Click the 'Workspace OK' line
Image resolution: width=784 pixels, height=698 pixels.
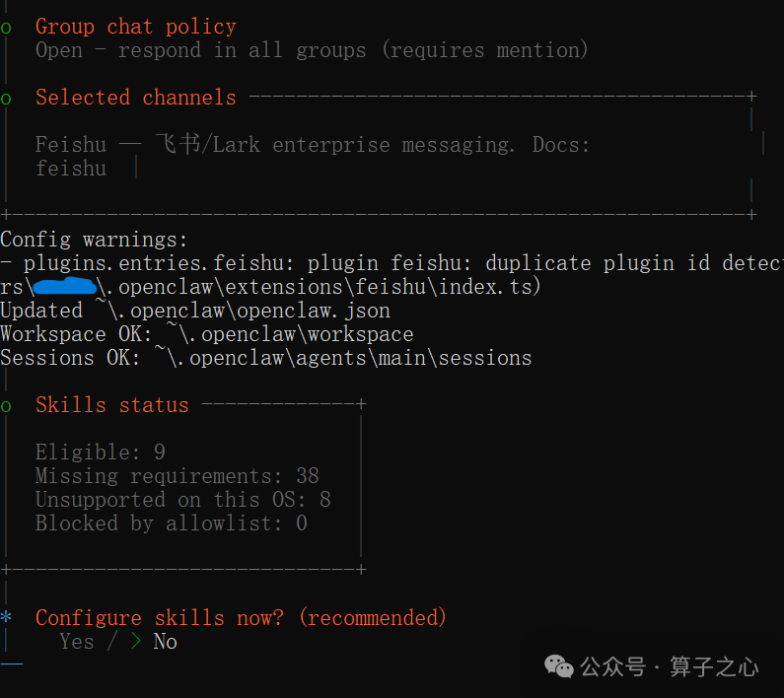pos(206,334)
